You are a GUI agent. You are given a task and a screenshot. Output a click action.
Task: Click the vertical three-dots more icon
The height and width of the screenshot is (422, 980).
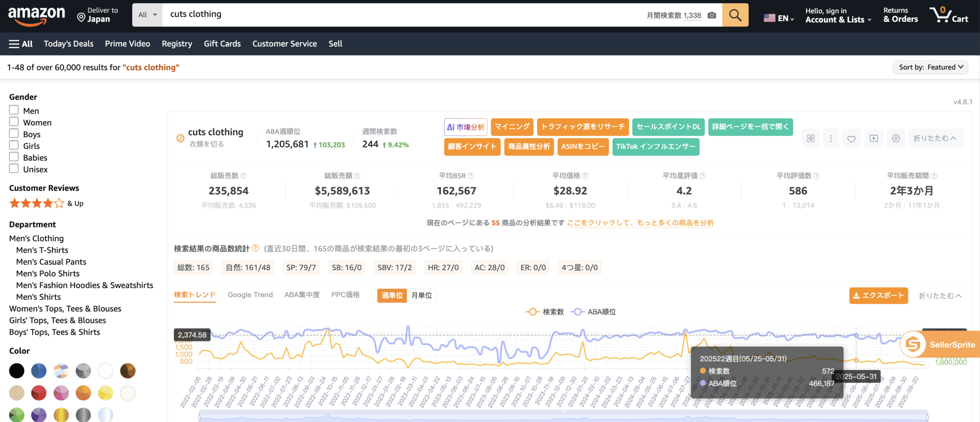(x=831, y=139)
